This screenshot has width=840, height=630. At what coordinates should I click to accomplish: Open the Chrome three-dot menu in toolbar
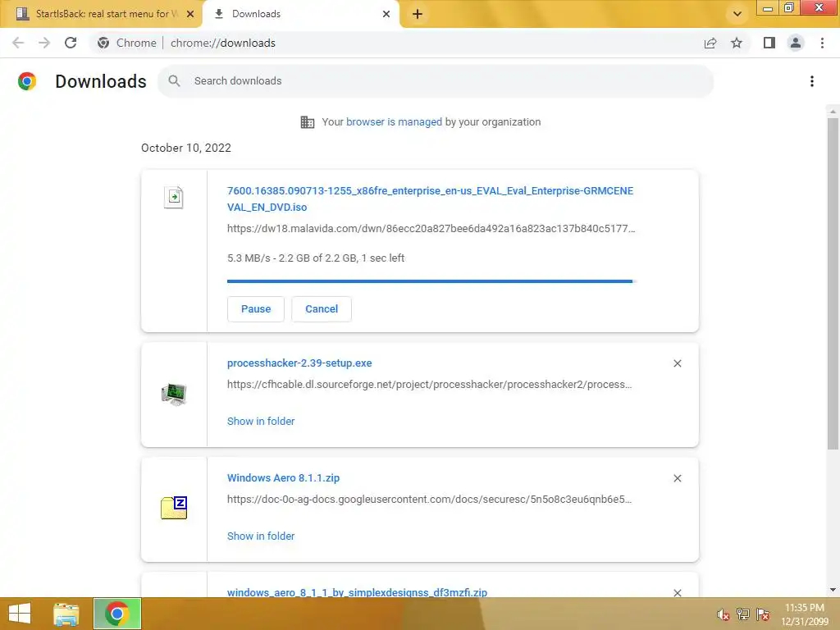(x=822, y=43)
